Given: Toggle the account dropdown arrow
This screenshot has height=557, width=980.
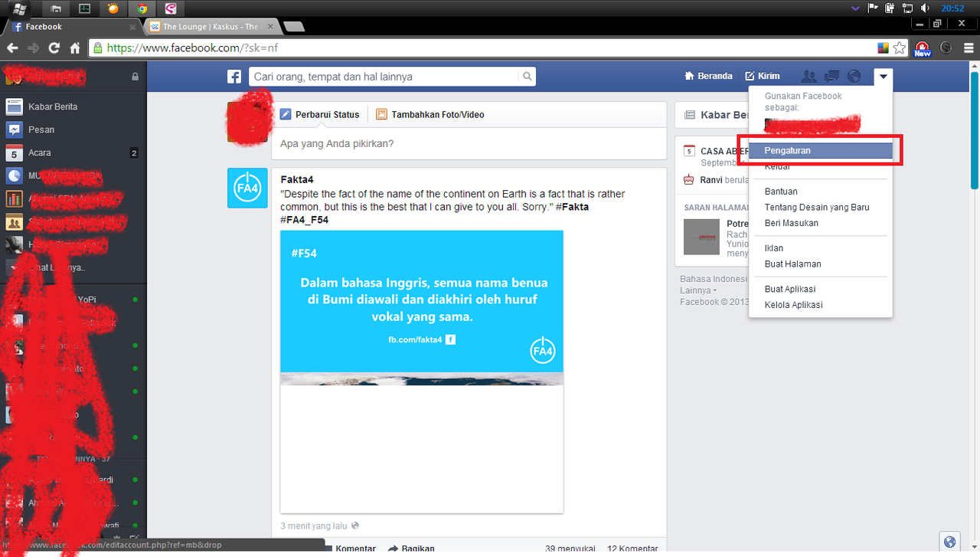Looking at the screenshot, I should coord(884,76).
